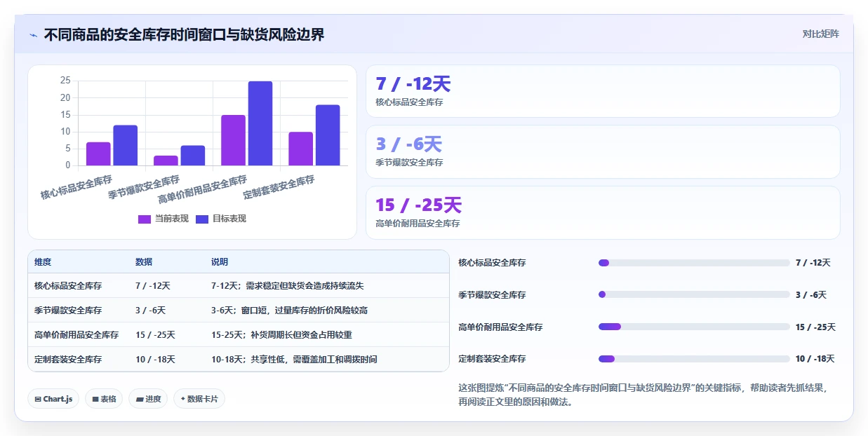Click the title 不同商品的安全库存时间窗口与缺货风险边界

184,35
